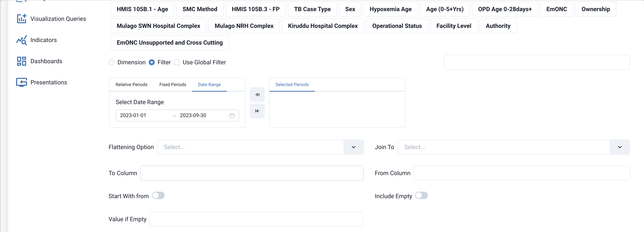Screen dimensions: 644x232
Task: Focus the From Column input field
Action: tap(521, 173)
